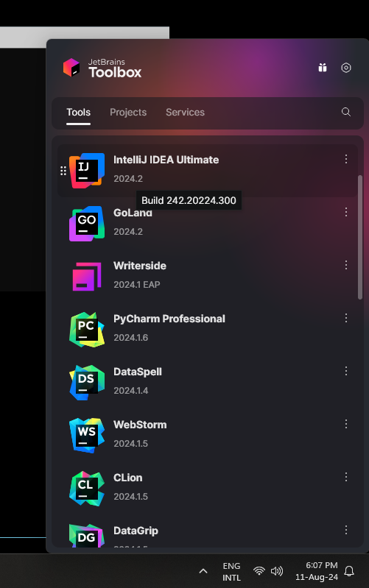Open DataSpell by its DS icon
Viewport: 369px width, 588px height.
point(87,383)
